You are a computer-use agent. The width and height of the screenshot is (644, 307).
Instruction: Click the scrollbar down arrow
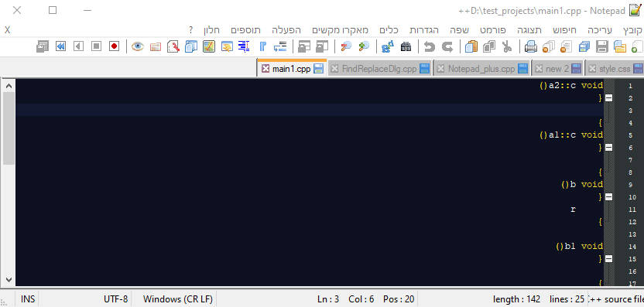9,280
